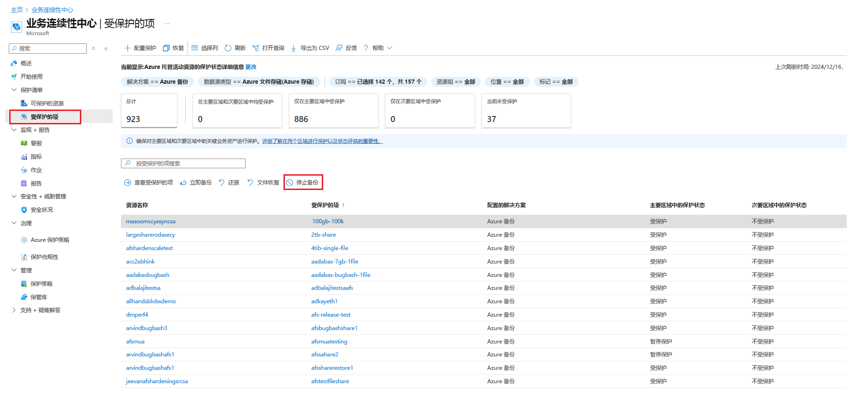
Task: Open the afsmuatesting protected item link
Action: tap(329, 342)
